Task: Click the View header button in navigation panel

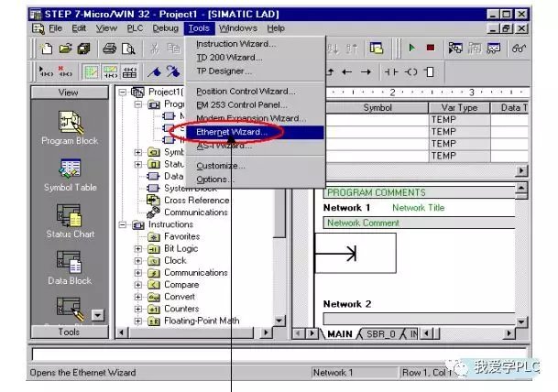Action: (x=69, y=93)
